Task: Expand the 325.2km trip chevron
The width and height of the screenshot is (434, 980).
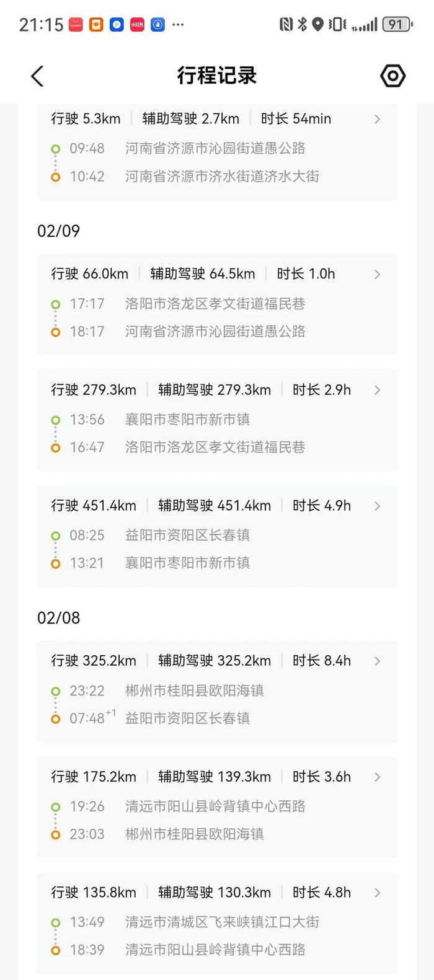Action: coord(377,661)
